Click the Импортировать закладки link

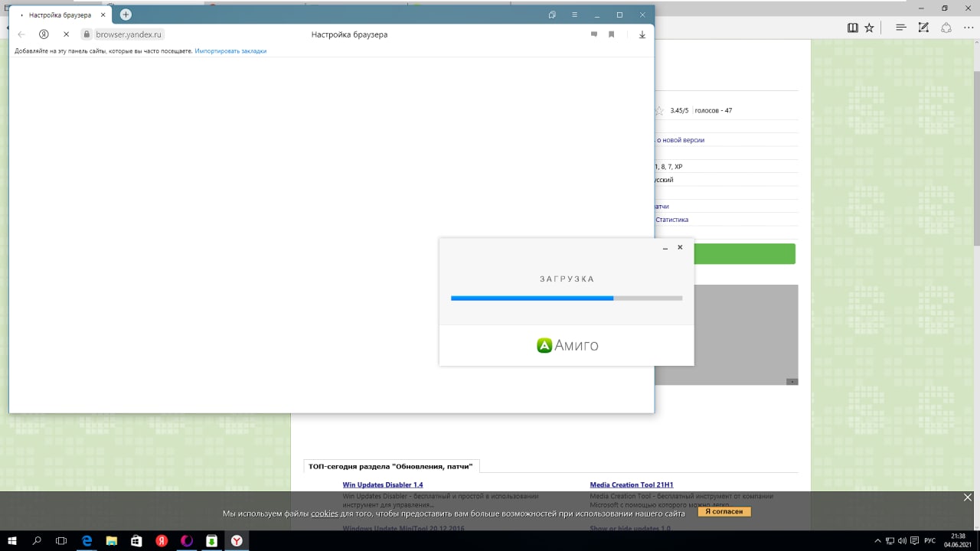tap(230, 51)
